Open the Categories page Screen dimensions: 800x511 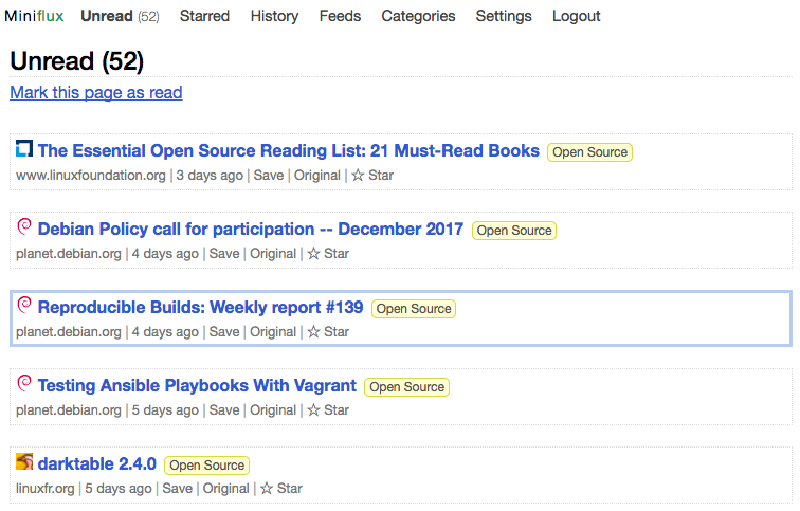coord(418,16)
